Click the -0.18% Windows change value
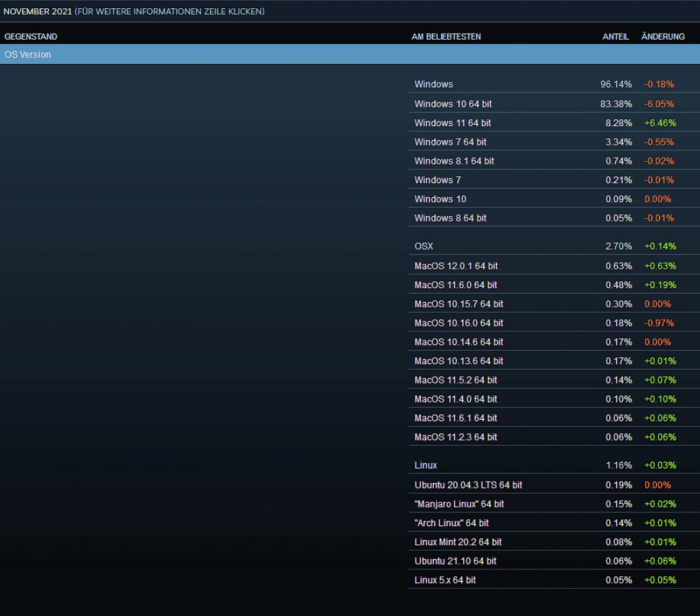Viewport: 700px width, 616px height. (x=659, y=84)
